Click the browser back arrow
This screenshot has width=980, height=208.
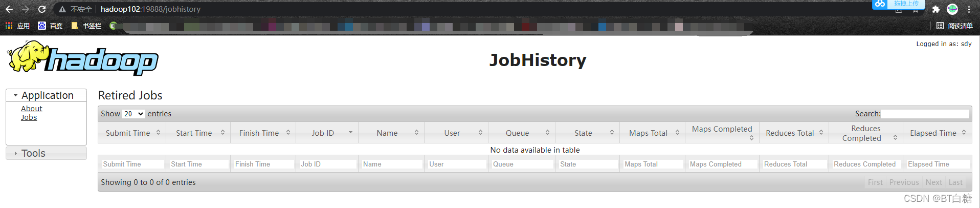[x=9, y=9]
